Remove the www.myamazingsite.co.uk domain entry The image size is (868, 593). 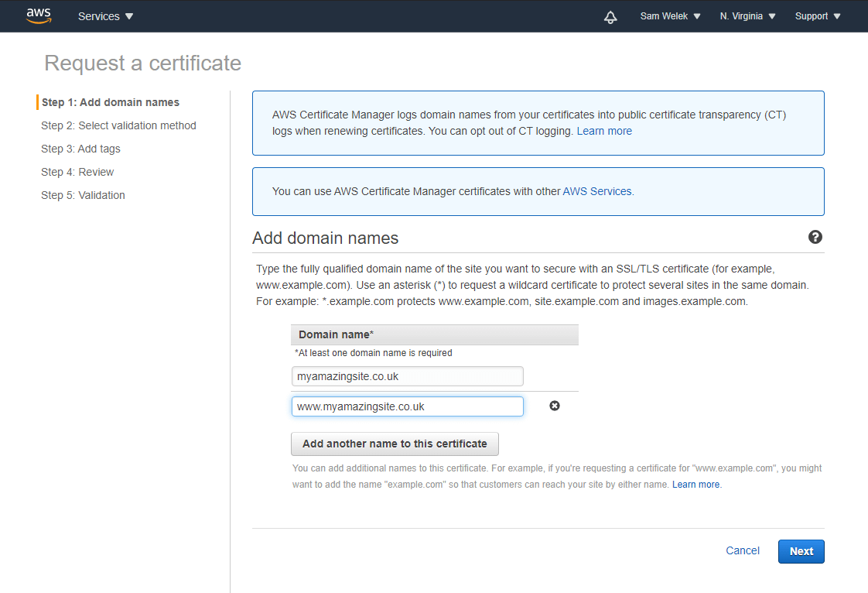pos(554,406)
